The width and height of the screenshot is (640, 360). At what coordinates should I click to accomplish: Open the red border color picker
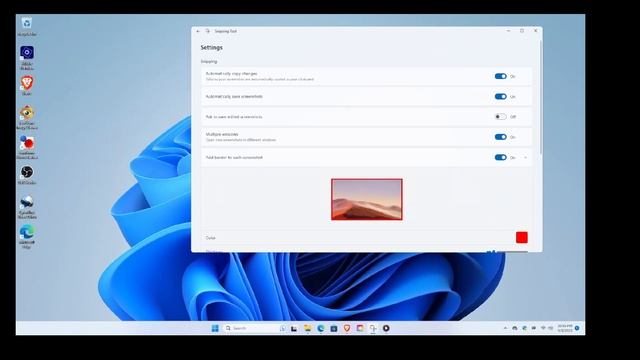click(522, 238)
